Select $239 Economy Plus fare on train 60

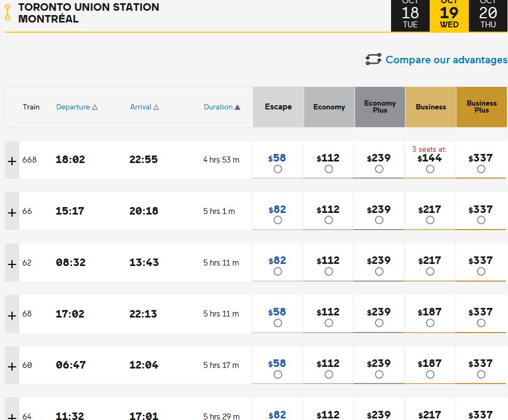pos(379,374)
